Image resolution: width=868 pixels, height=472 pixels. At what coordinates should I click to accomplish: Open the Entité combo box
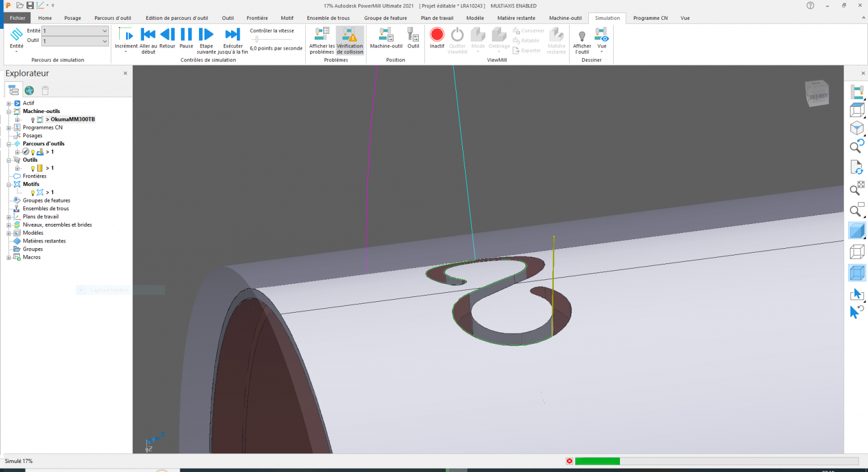click(75, 31)
